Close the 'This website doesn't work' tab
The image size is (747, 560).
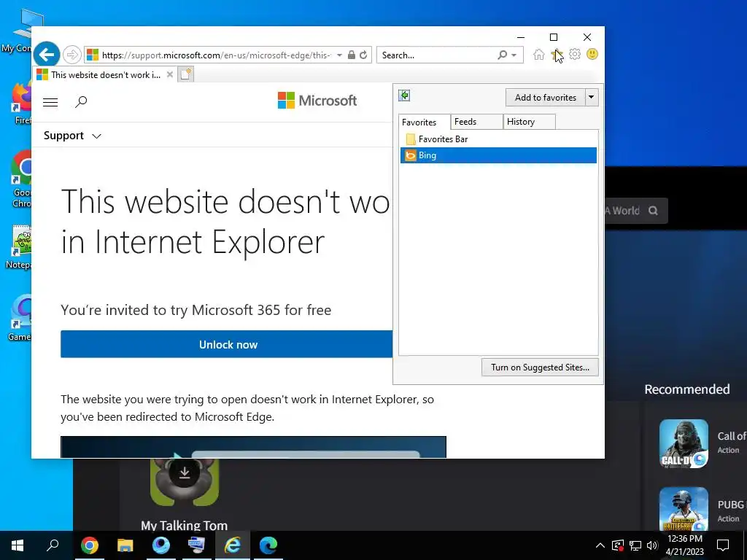(x=169, y=75)
